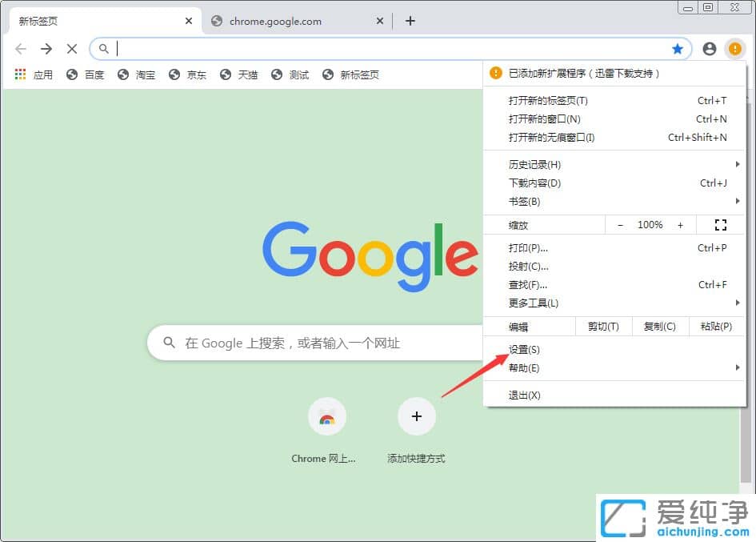Screen dimensions: 756x542
Task: Select 设置 from the Chrome menu
Action: click(x=524, y=348)
